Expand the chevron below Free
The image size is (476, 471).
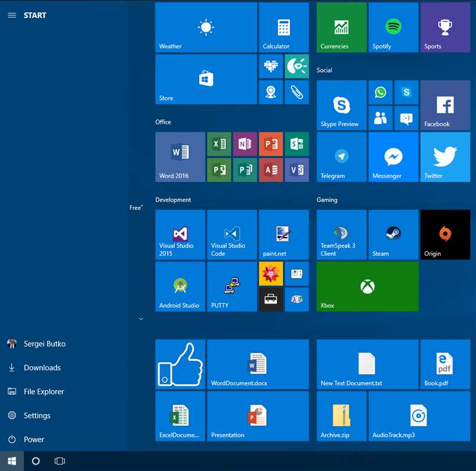pos(141,319)
